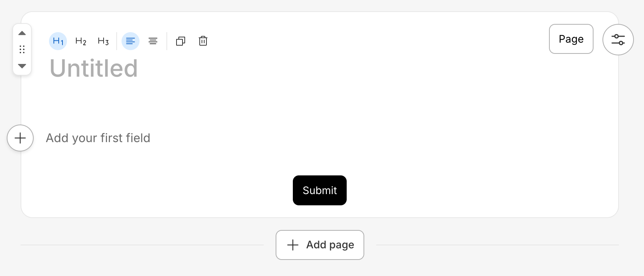
Task: Click the "Add your first field" placeholder
Action: [98, 138]
